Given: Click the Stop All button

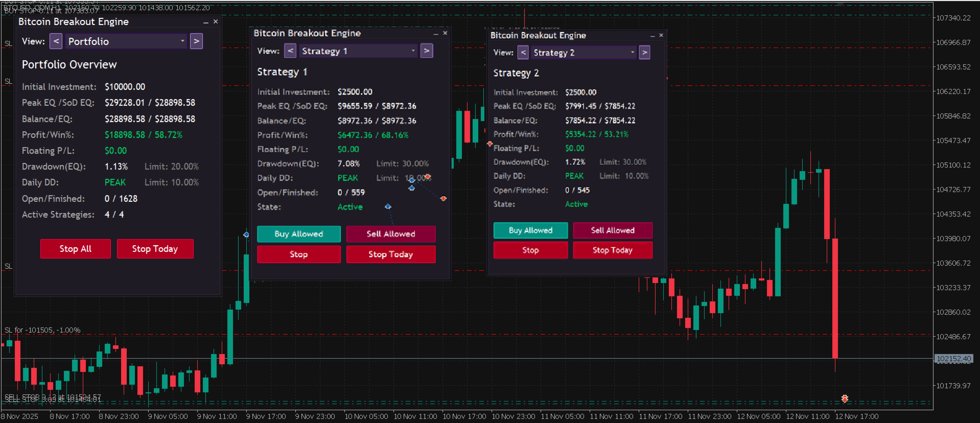Looking at the screenshot, I should pos(76,249).
